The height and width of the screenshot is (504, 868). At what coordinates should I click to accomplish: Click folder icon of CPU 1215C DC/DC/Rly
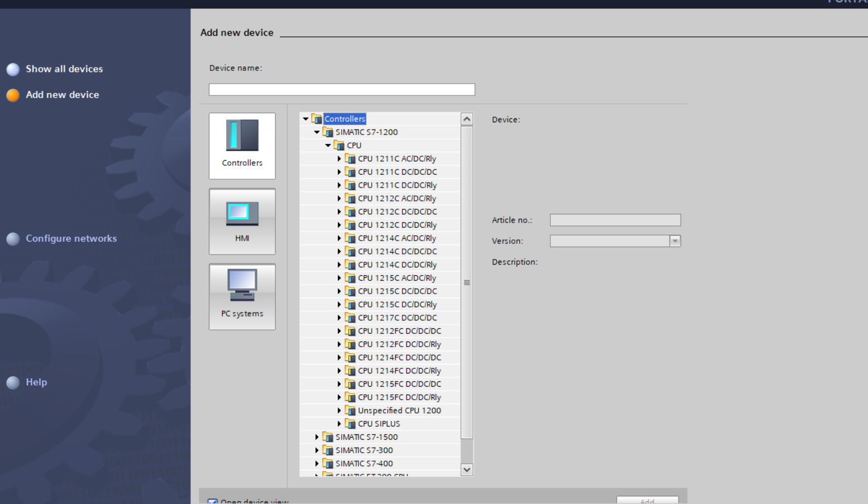[x=350, y=305]
